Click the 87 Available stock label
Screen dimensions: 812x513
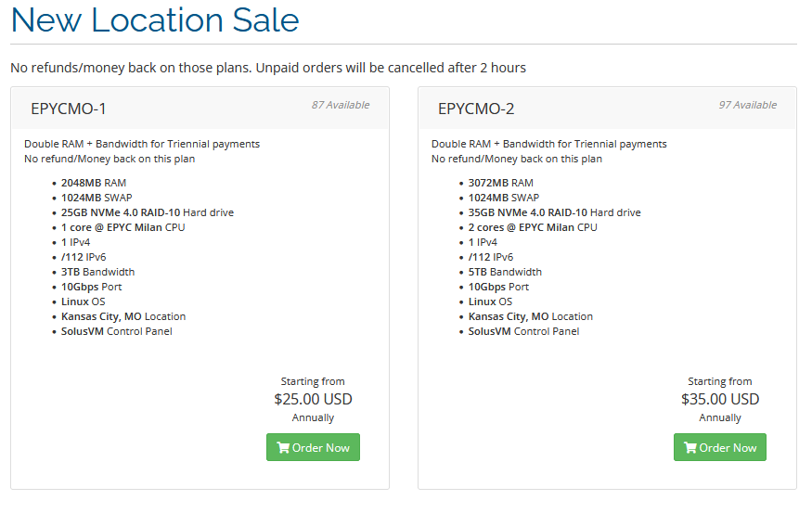[x=341, y=105]
